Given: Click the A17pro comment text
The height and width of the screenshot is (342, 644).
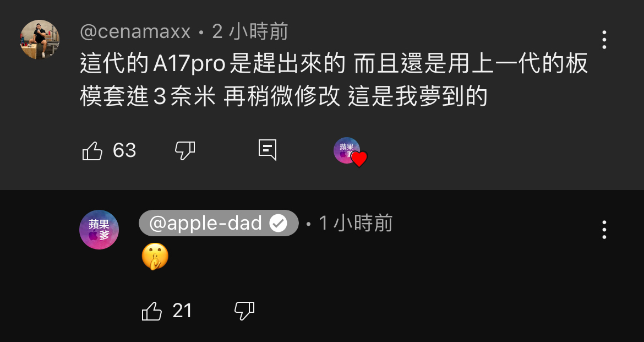Looking at the screenshot, I should [334, 64].
